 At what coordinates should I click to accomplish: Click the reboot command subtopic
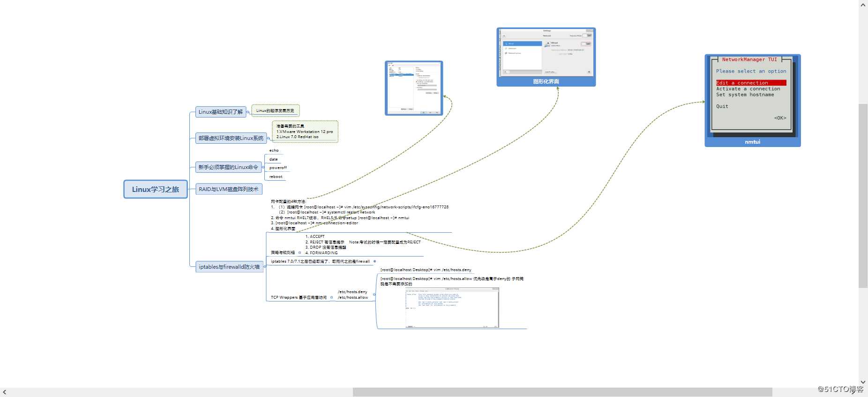click(276, 176)
